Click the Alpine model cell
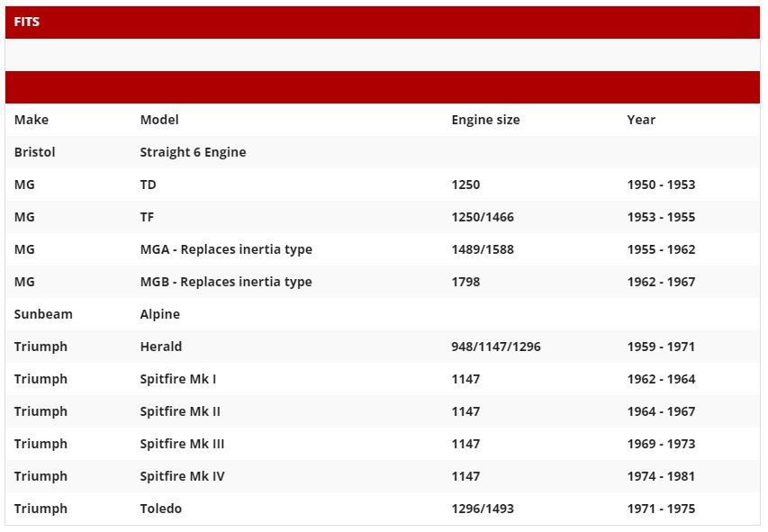 pyautogui.click(x=159, y=314)
